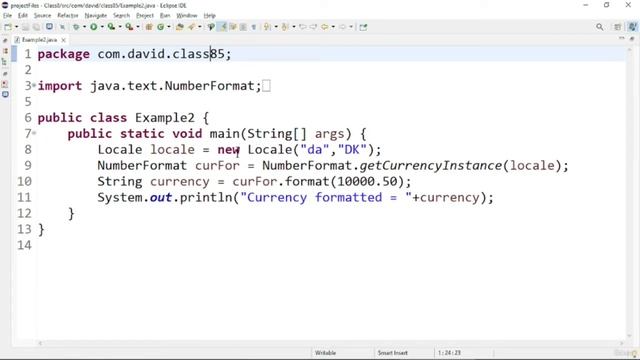Screen dimensions: 640x360
Task: Toggle Word Wrap toolbar icon
Action: click(233, 27)
